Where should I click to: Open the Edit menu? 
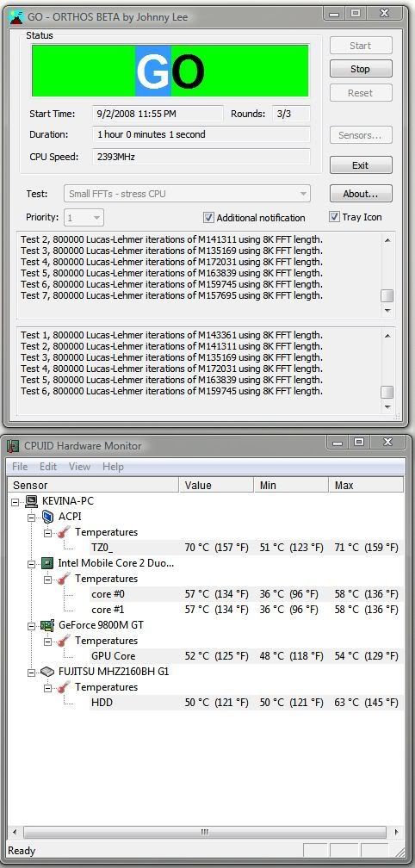click(x=48, y=467)
